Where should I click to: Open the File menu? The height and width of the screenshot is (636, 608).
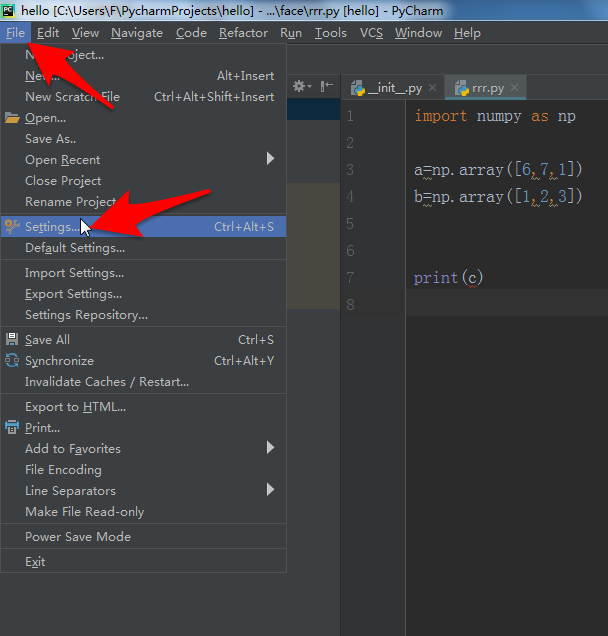point(15,33)
